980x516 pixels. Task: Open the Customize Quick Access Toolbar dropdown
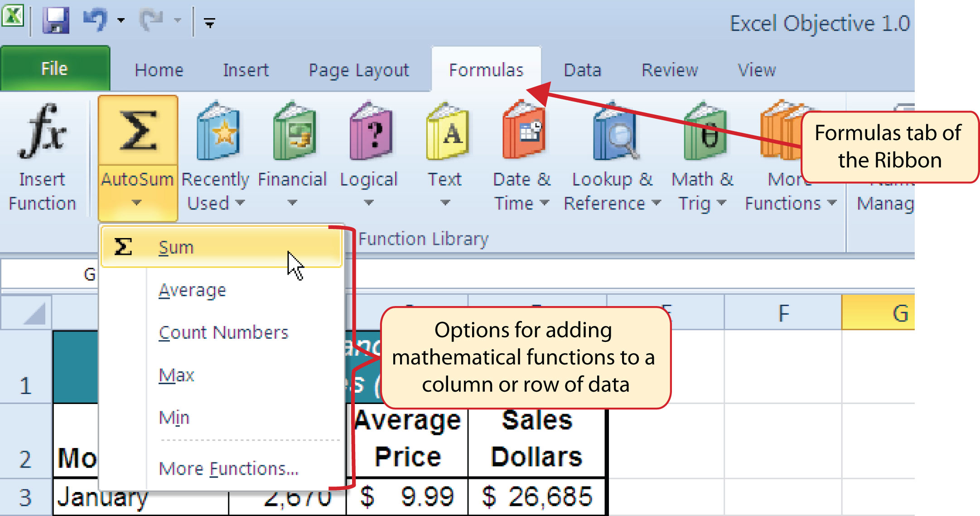209,23
